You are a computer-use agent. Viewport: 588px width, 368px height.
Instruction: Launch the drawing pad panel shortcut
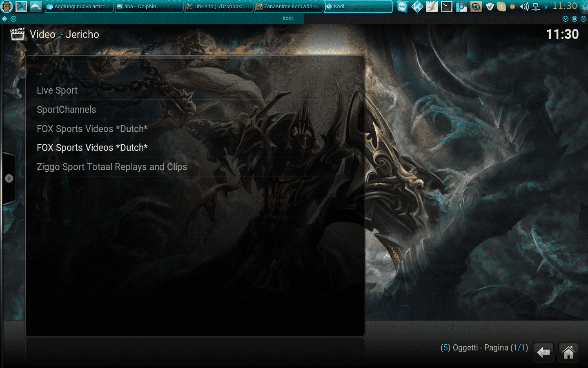(x=21, y=6)
